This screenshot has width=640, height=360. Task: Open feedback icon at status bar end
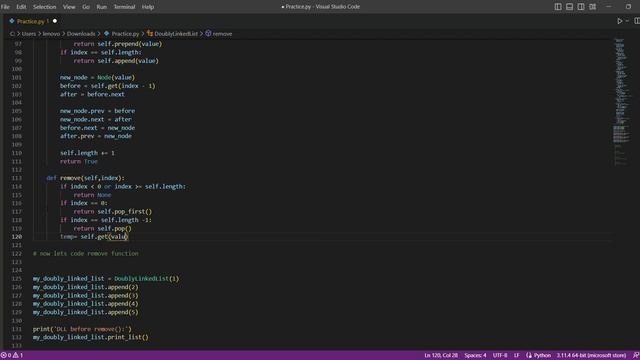click(x=636, y=356)
